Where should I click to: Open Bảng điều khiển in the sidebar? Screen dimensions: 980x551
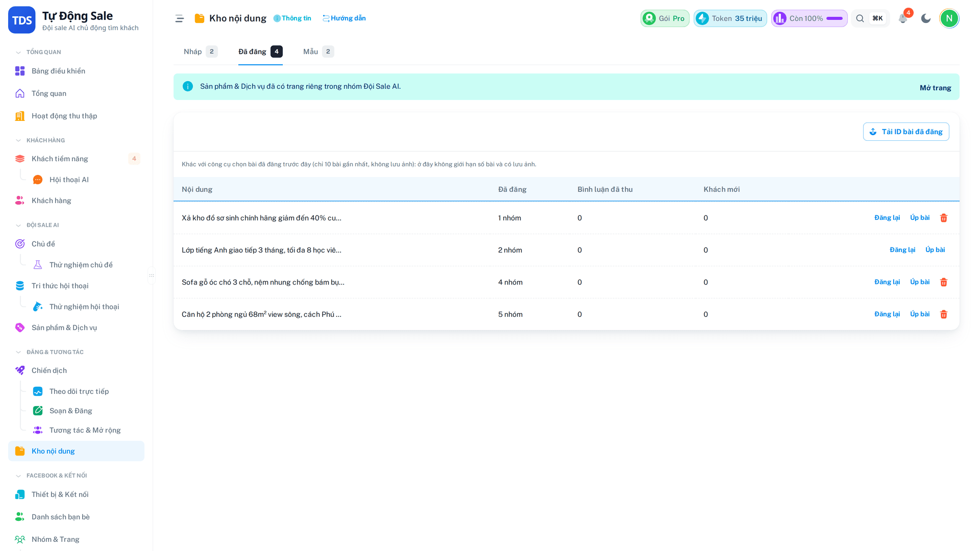(76, 71)
